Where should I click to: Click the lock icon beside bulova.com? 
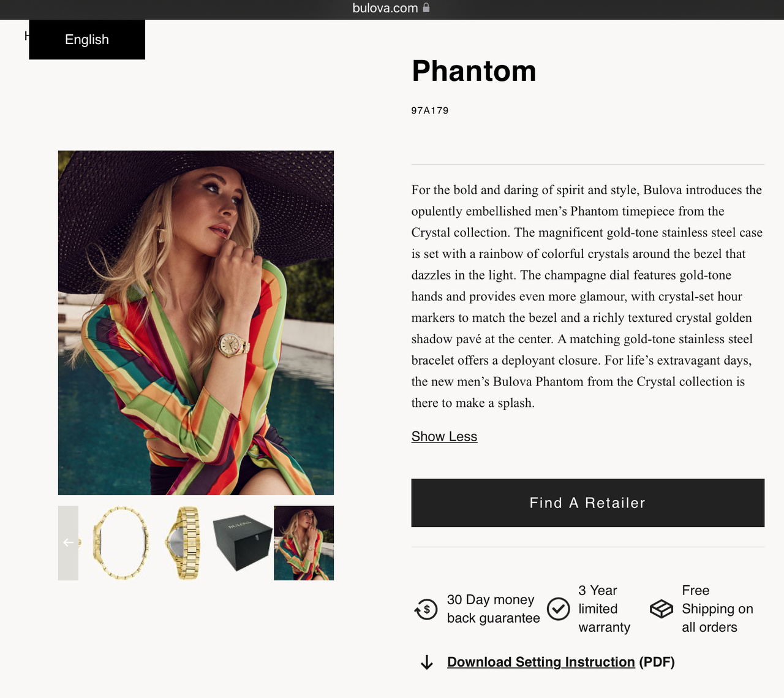click(x=426, y=8)
